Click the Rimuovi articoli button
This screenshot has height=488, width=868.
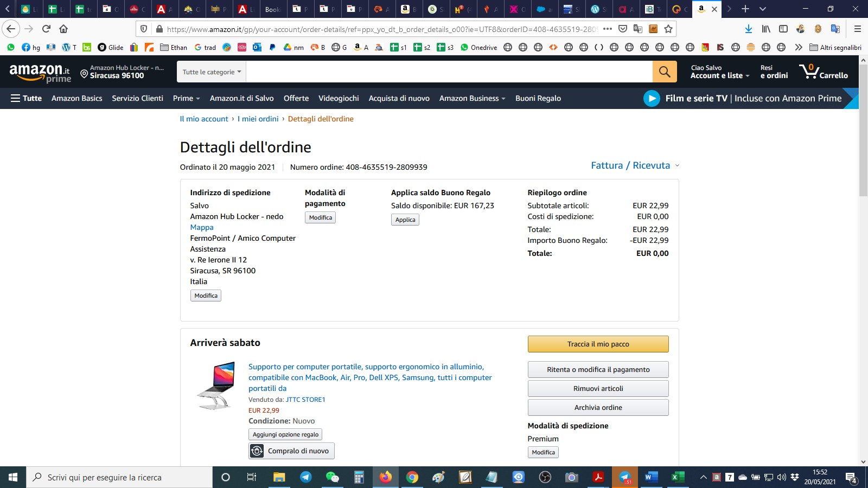[598, 389]
